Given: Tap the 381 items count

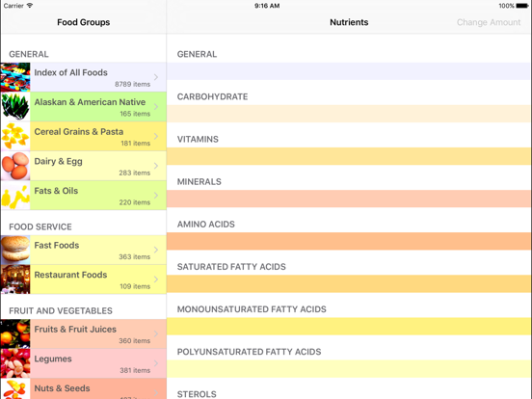Looking at the screenshot, I should click(x=135, y=370).
